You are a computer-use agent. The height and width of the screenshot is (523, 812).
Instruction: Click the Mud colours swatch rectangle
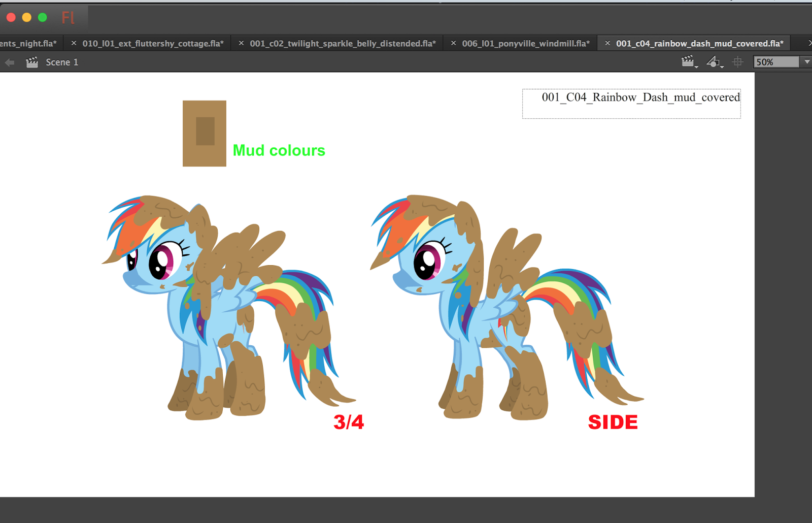(x=204, y=133)
